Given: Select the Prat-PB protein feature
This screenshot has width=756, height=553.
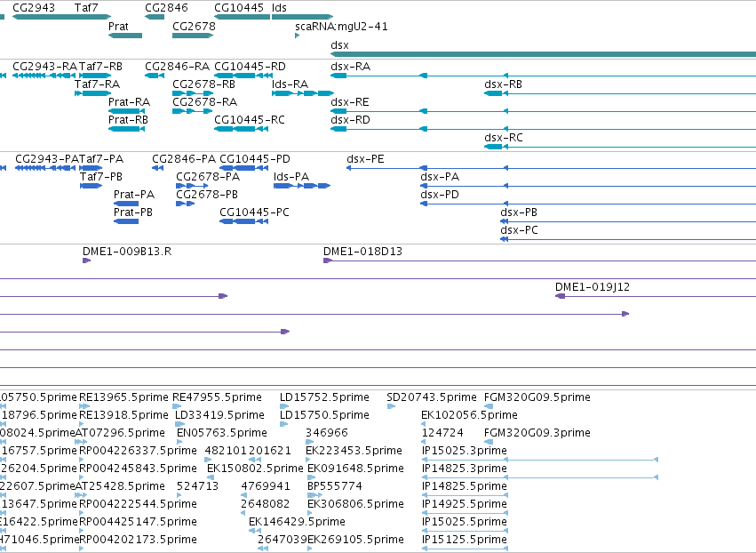Looking at the screenshot, I should [x=126, y=221].
